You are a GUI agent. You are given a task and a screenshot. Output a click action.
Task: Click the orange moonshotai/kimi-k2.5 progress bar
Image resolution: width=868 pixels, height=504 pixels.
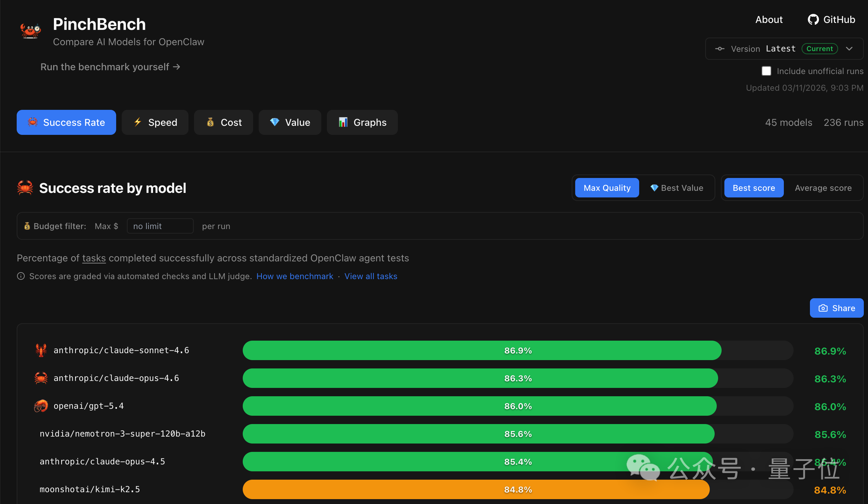(476, 489)
